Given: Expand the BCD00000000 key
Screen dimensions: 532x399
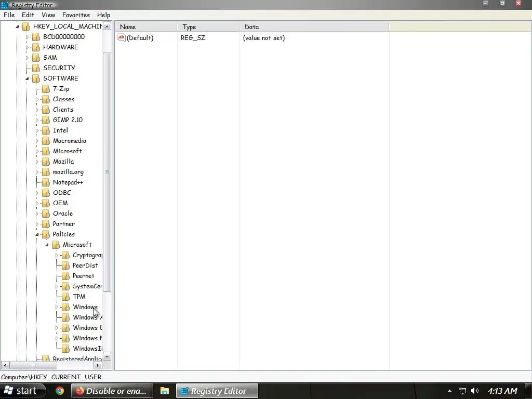Looking at the screenshot, I should [x=27, y=37].
